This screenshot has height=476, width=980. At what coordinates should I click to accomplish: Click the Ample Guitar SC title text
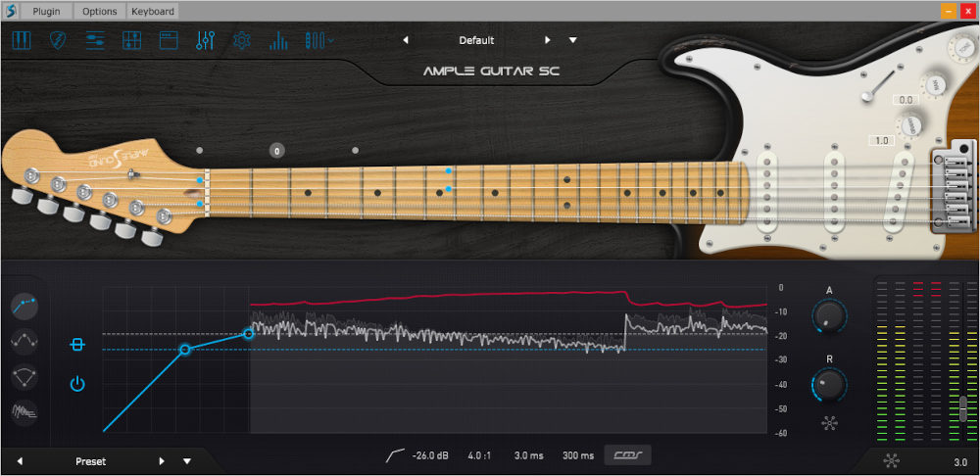click(x=491, y=71)
